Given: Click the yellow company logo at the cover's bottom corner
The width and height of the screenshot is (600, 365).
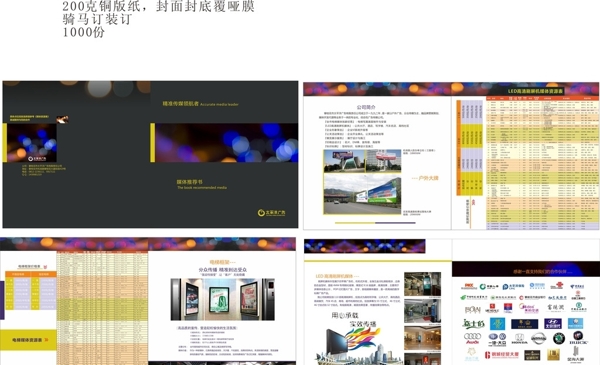Looking at the screenshot, I should coord(271,213).
